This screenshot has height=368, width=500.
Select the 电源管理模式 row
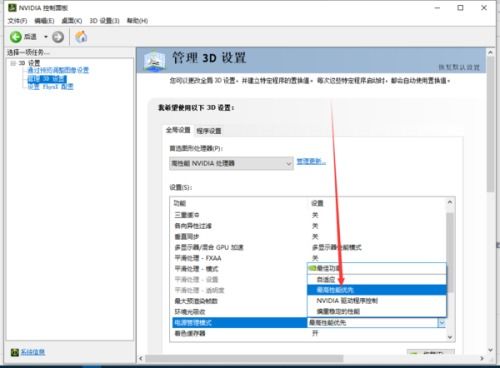(x=239, y=323)
